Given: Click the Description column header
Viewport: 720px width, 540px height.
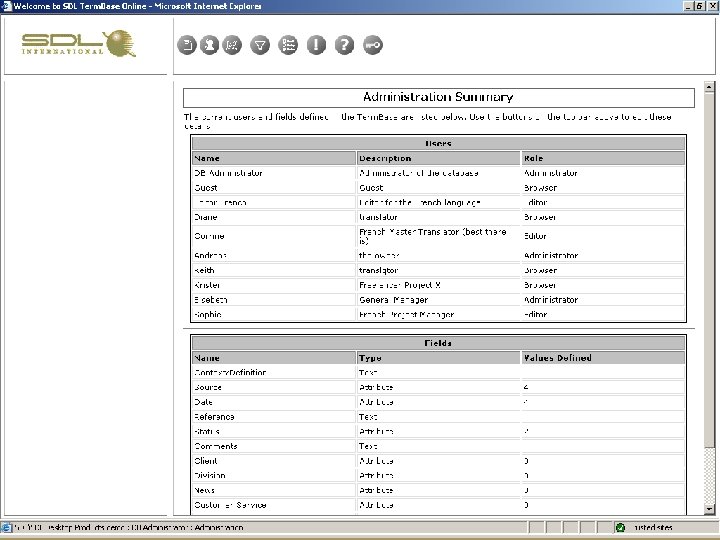Looking at the screenshot, I should 439,158.
